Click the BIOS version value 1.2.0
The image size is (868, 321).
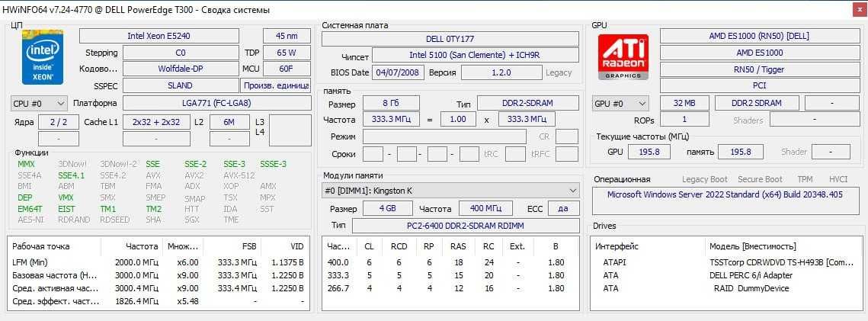pos(501,72)
